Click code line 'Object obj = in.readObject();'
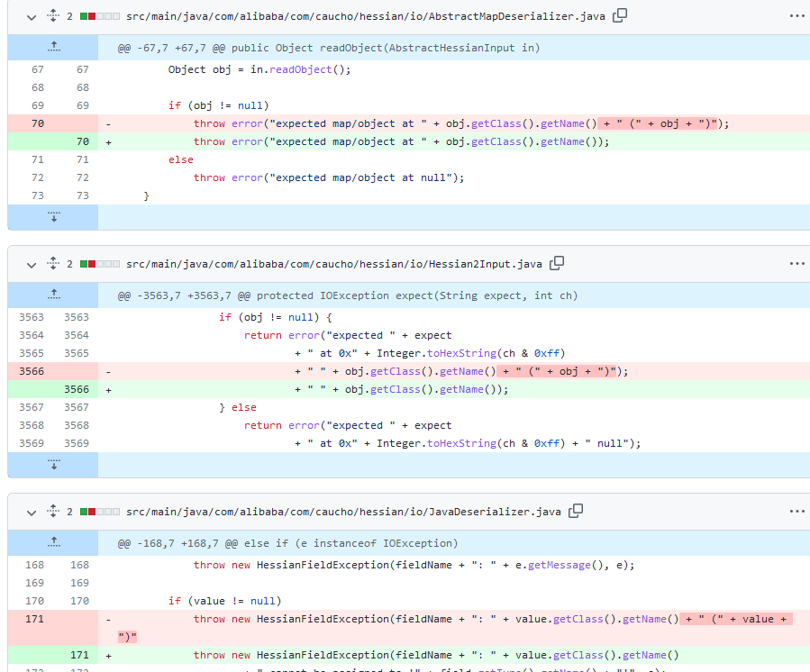This screenshot has height=672, width=810. pyautogui.click(x=259, y=69)
